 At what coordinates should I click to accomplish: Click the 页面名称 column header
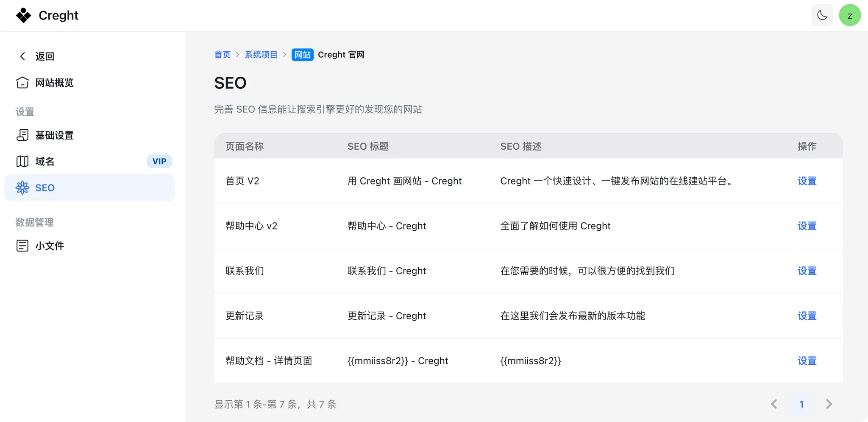[245, 146]
